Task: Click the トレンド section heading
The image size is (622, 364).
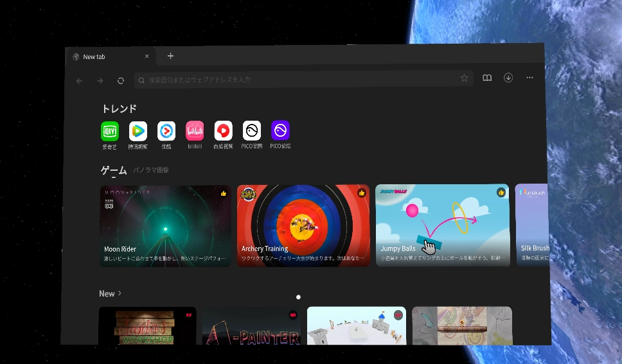Action: coord(120,108)
